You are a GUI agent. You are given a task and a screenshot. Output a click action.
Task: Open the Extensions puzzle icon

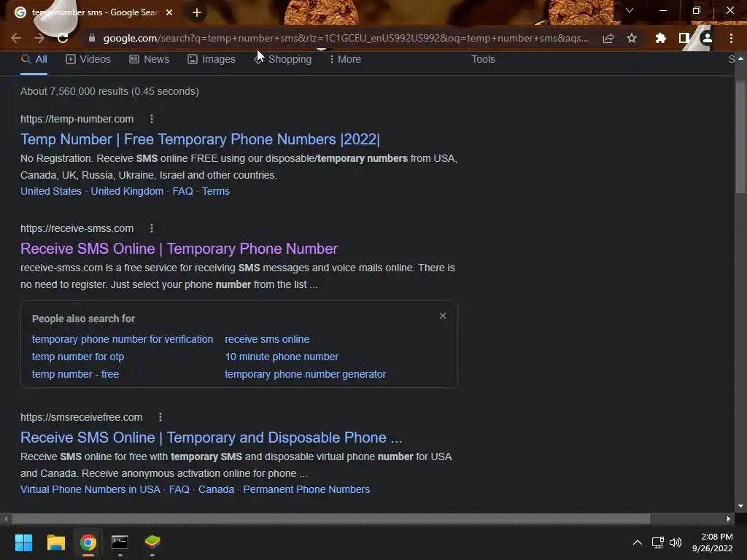coord(660,38)
